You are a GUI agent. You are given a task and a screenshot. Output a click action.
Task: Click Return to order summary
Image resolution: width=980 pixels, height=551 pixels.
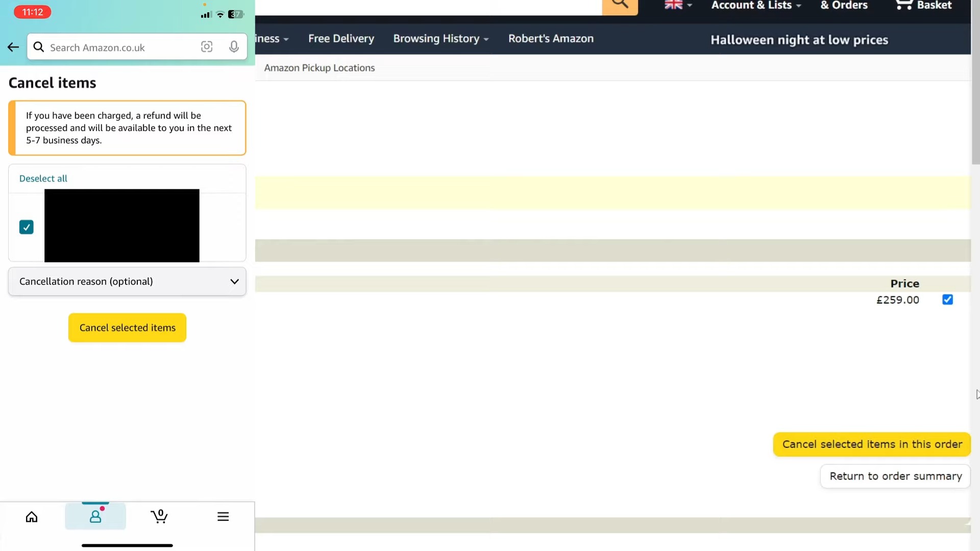(x=895, y=476)
